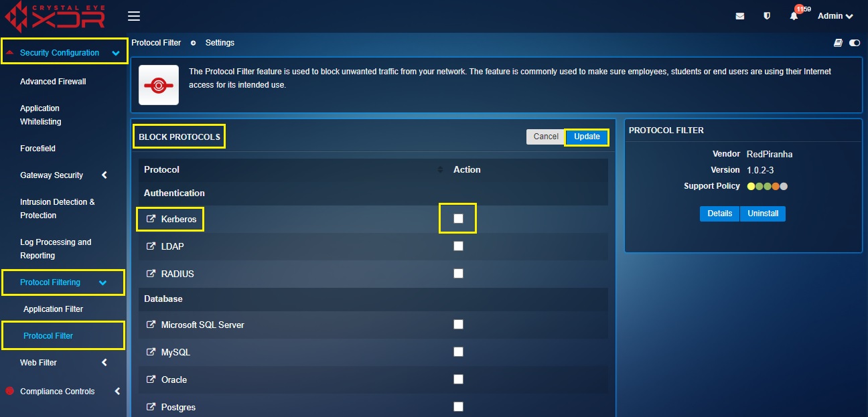Open Intrusion Detection & Protection item
Viewport: 868px width, 417px height.
[58, 209]
